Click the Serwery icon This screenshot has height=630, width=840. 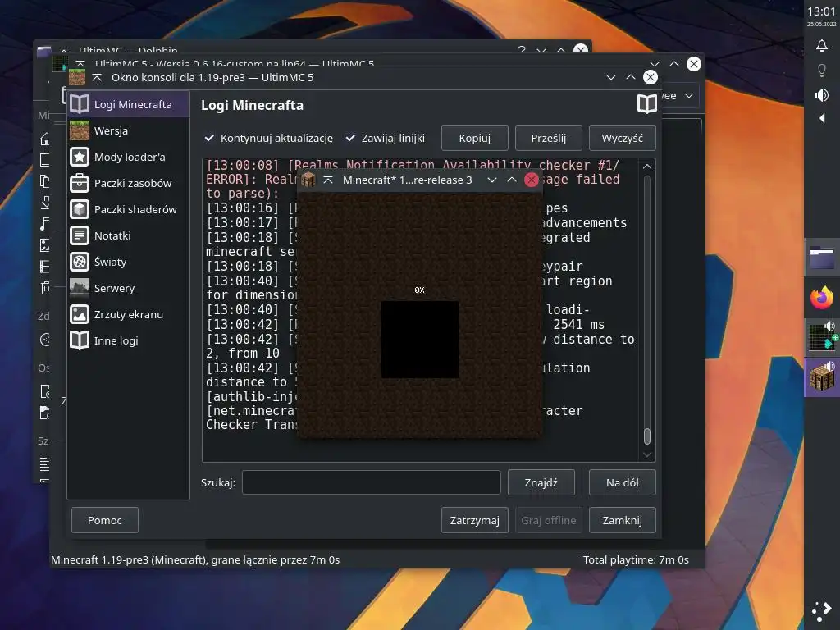[80, 288]
